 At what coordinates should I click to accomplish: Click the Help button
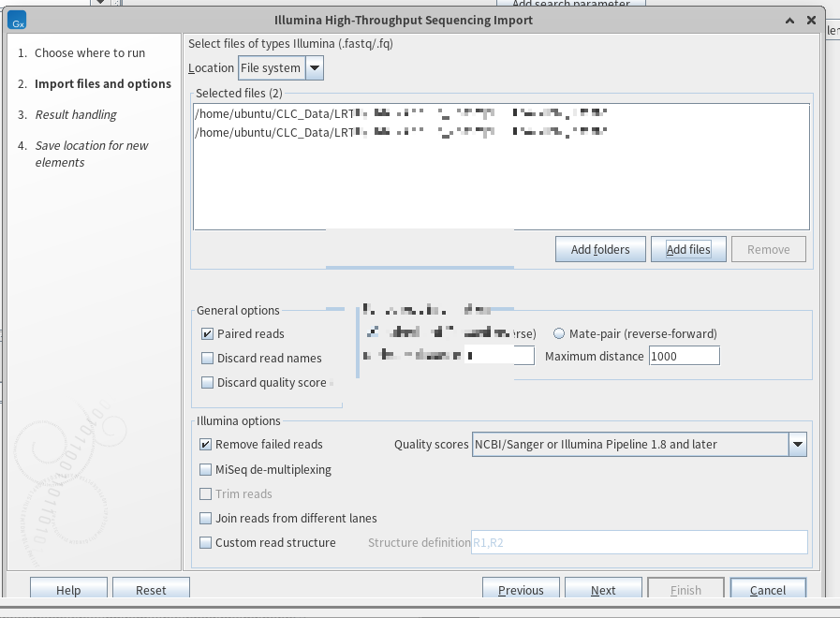click(68, 589)
